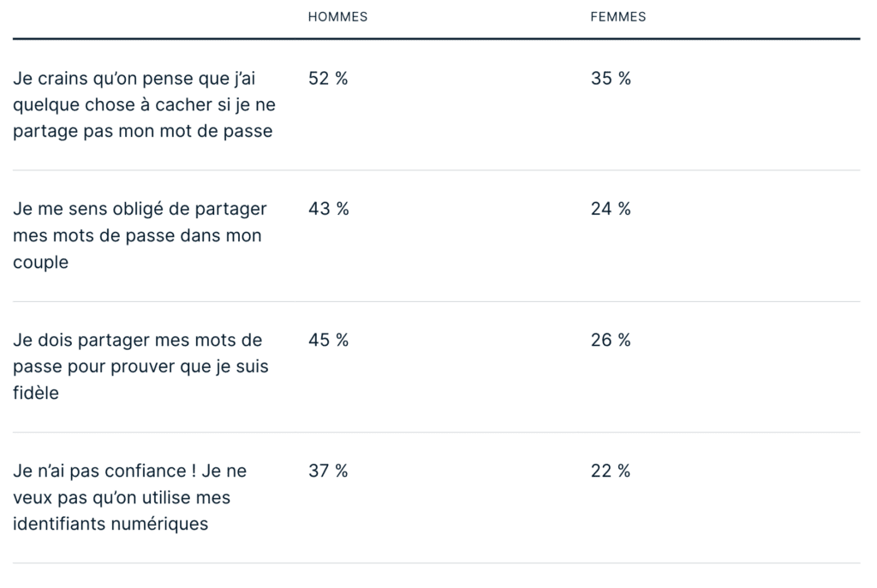Click the word "couple" in the second row

click(40, 263)
